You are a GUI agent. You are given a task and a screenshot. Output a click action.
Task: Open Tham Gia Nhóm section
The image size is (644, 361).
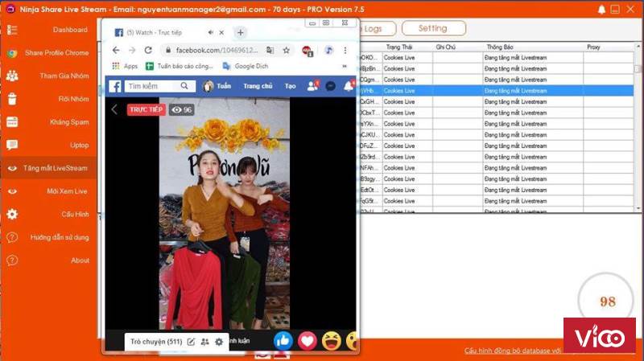point(64,76)
